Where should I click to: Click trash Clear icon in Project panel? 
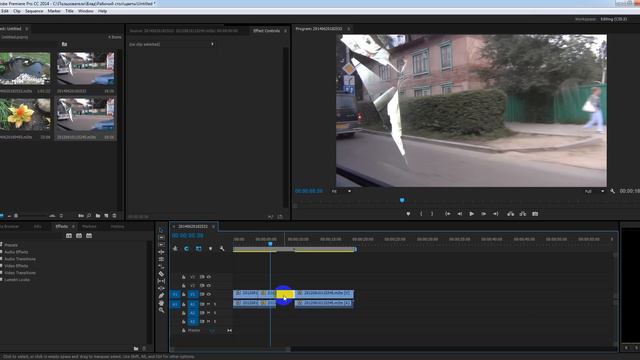pos(115,216)
